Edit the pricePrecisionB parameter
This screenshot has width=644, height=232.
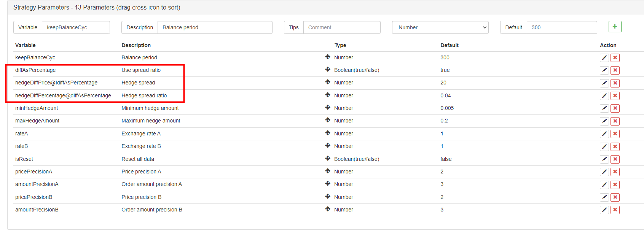(604, 197)
